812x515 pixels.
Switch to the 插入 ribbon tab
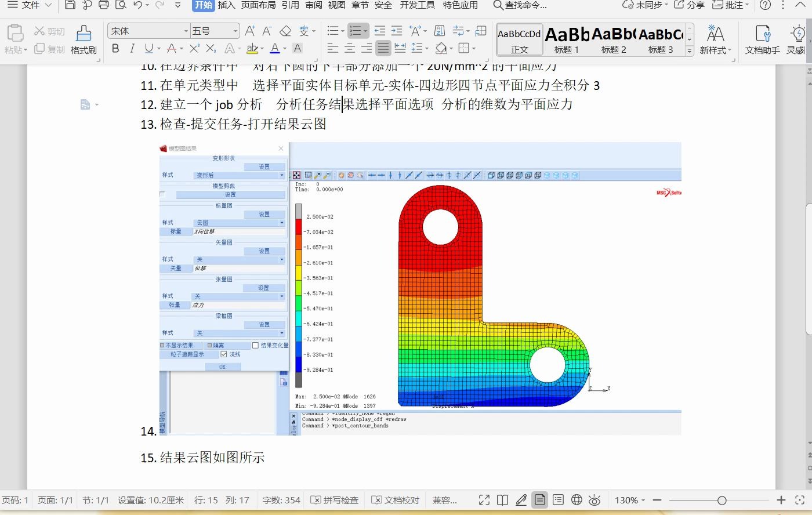click(x=227, y=7)
